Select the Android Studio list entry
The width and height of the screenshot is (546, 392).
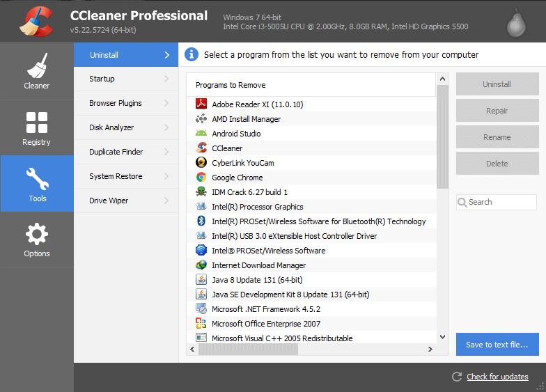312,134
